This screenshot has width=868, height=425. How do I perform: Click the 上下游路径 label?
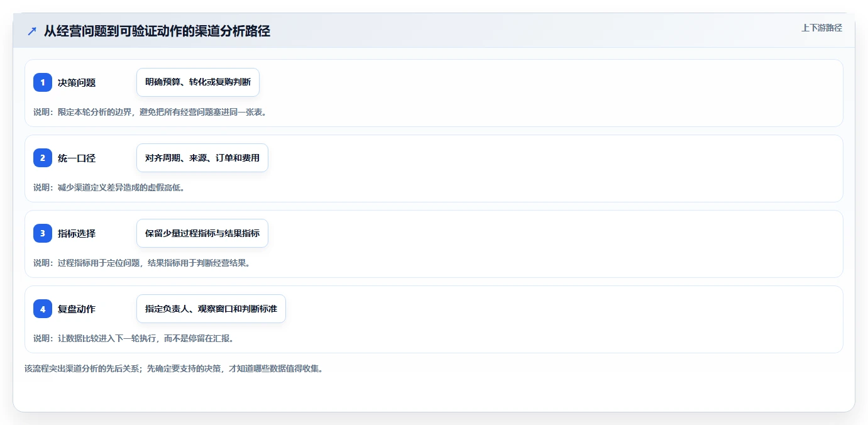pos(821,28)
